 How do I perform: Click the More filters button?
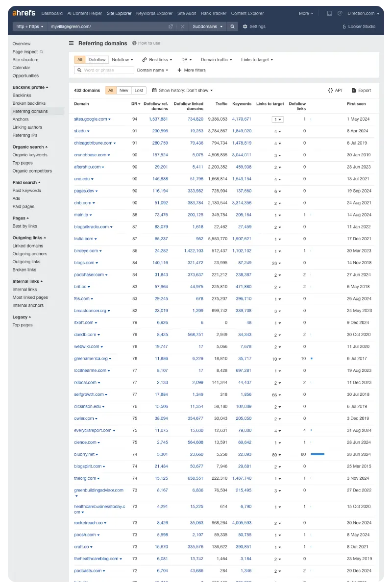191,70
